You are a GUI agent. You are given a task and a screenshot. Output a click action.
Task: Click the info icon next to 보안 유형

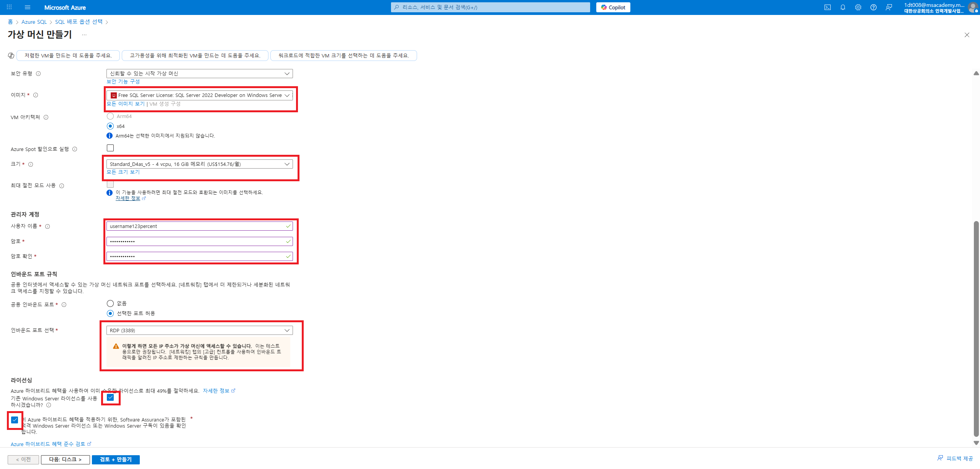click(38, 74)
